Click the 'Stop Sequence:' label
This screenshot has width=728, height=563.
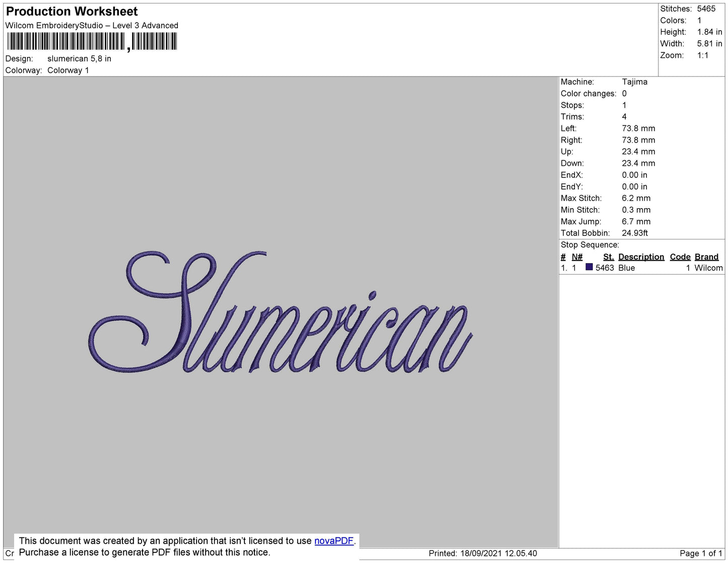(x=590, y=244)
